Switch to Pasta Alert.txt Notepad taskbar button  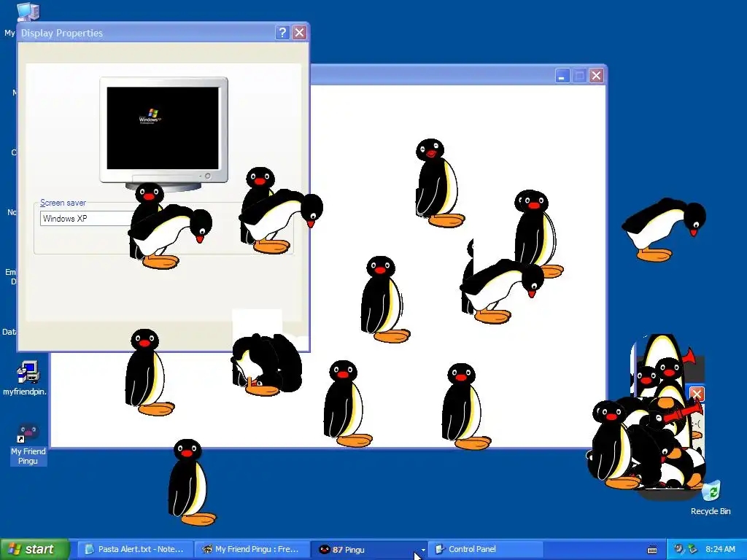point(135,549)
